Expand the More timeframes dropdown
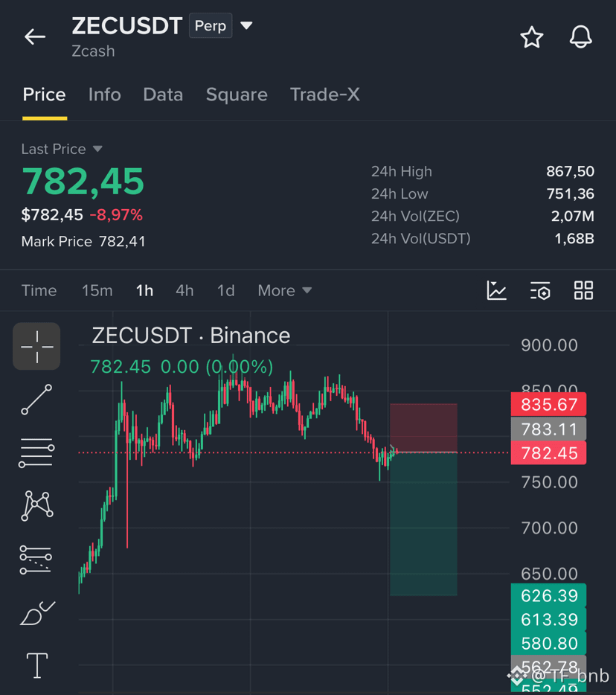 pos(285,291)
